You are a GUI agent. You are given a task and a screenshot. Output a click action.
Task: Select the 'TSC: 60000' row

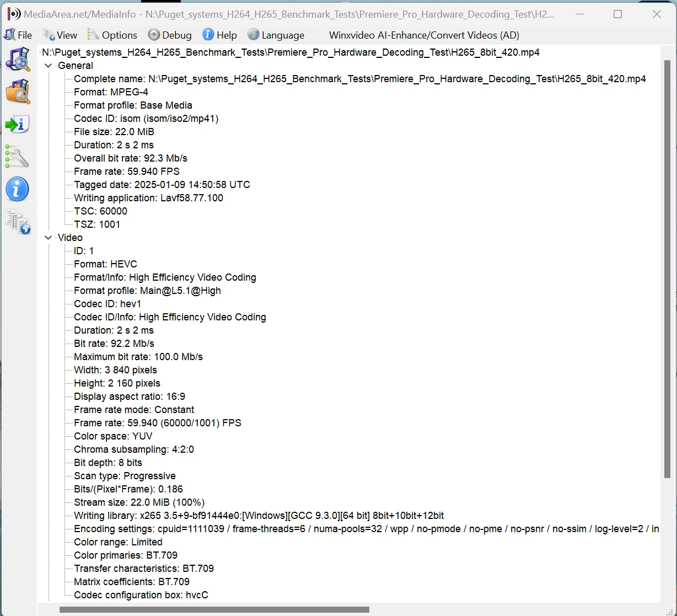(101, 211)
